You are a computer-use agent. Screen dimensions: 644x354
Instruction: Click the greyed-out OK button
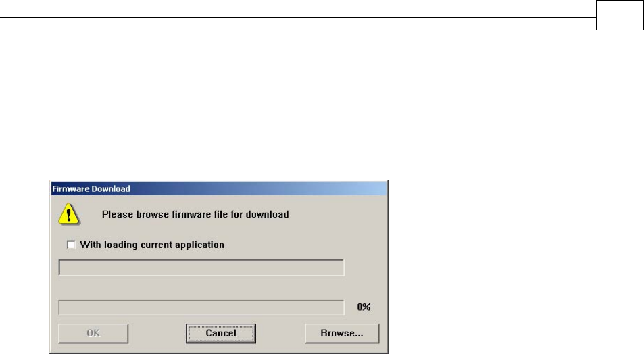(93, 333)
